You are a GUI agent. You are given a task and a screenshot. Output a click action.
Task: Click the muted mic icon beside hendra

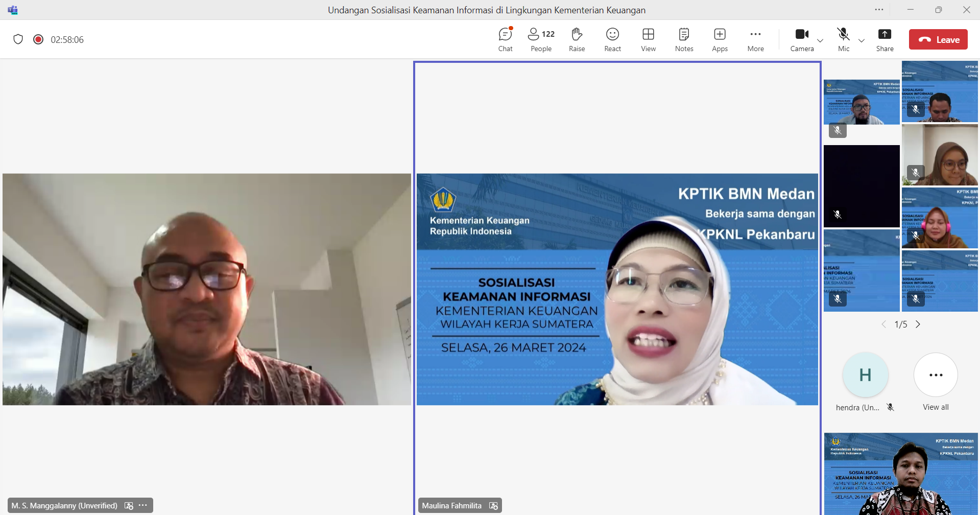pyautogui.click(x=891, y=407)
